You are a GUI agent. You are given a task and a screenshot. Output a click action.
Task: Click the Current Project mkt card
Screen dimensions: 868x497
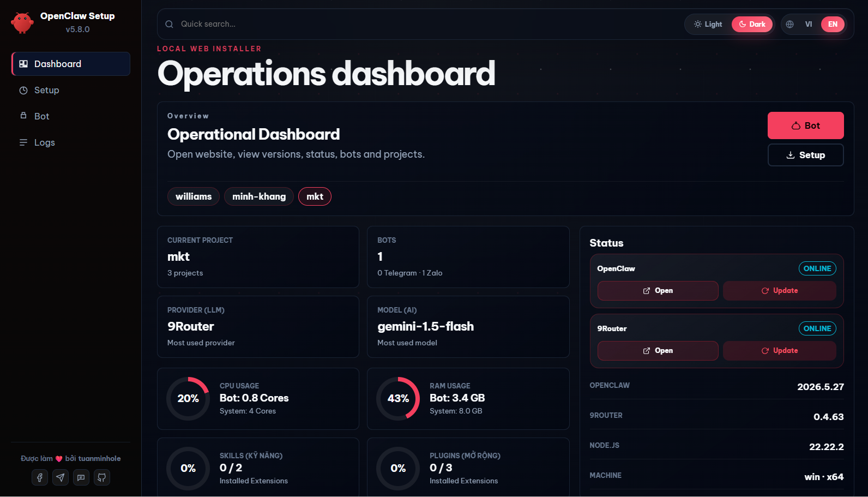pos(258,257)
